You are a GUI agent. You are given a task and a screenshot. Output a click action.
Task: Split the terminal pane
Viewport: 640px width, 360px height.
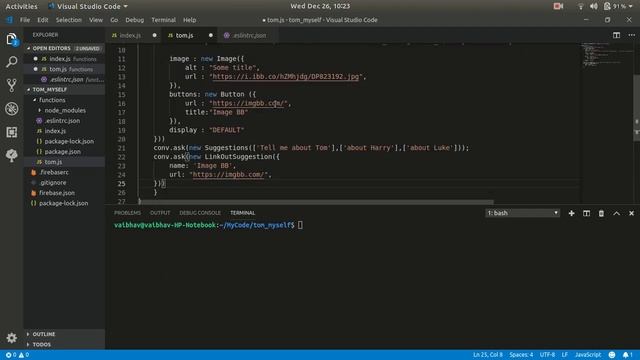[587, 213]
